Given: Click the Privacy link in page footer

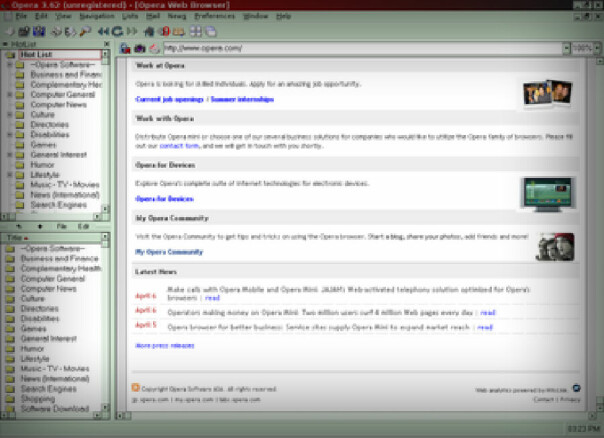Looking at the screenshot, I should pyautogui.click(x=570, y=399).
